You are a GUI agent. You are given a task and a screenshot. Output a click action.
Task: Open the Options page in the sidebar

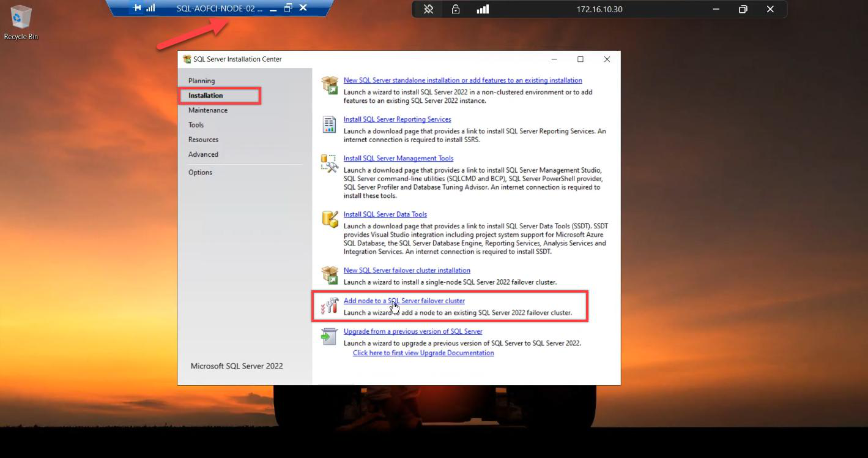click(200, 173)
